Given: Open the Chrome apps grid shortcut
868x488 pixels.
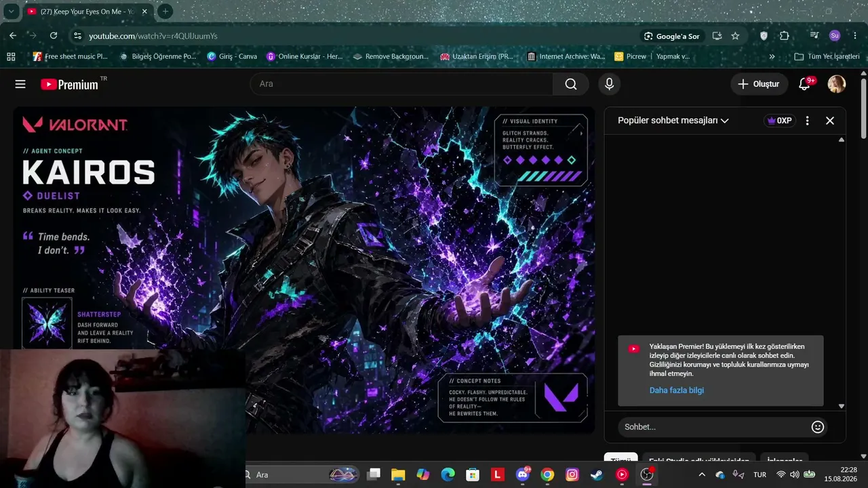Looking at the screenshot, I should [x=11, y=56].
